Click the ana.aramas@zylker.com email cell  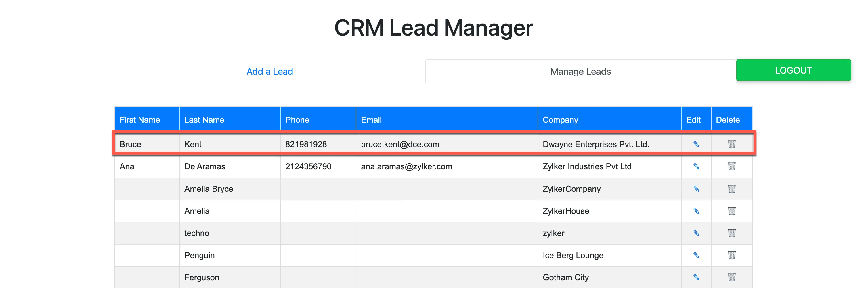tap(406, 166)
